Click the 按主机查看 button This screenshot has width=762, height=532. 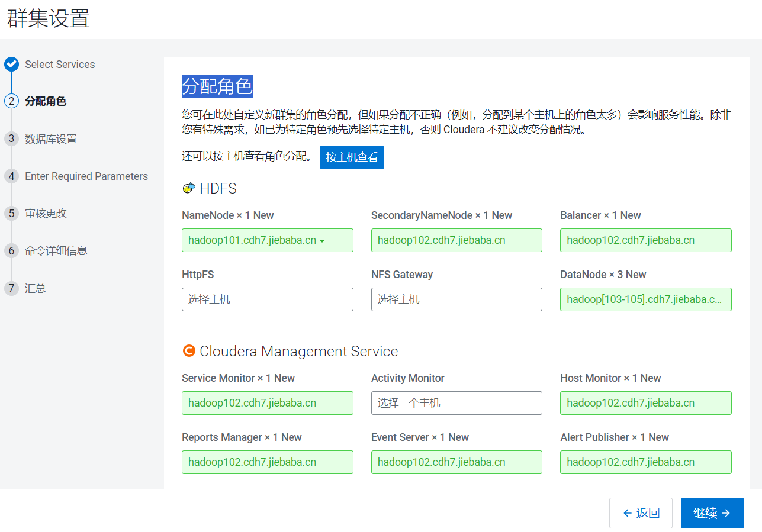coord(352,157)
